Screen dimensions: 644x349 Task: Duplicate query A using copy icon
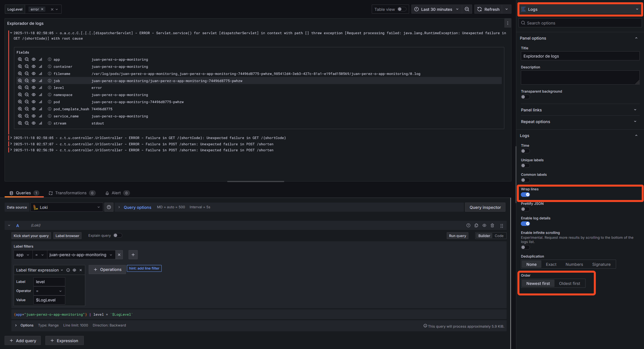pos(476,225)
